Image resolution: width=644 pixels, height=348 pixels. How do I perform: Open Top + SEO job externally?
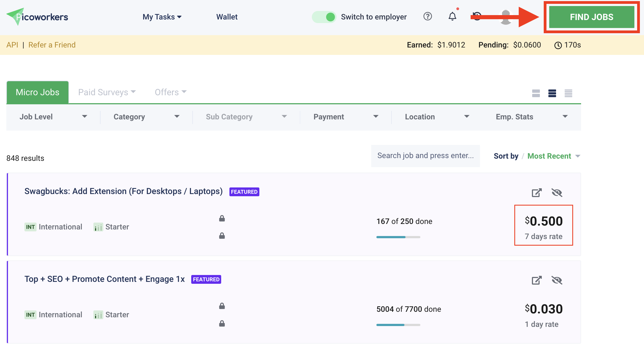536,280
